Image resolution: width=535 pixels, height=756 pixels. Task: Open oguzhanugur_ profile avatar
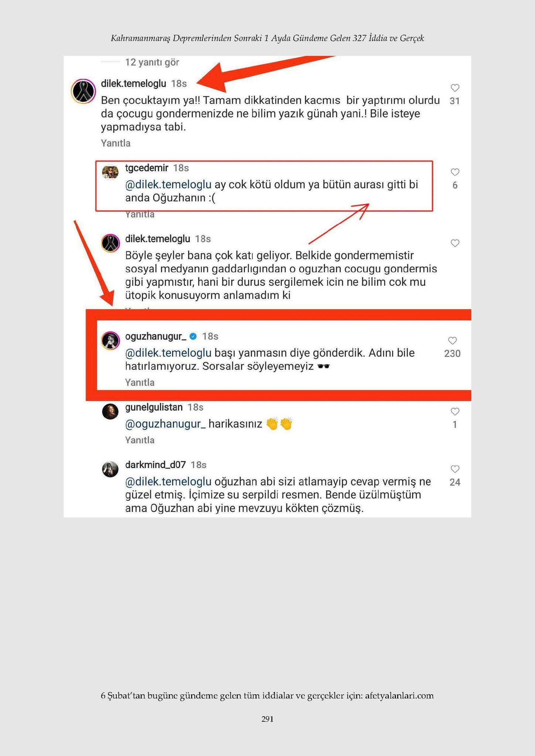coord(110,340)
